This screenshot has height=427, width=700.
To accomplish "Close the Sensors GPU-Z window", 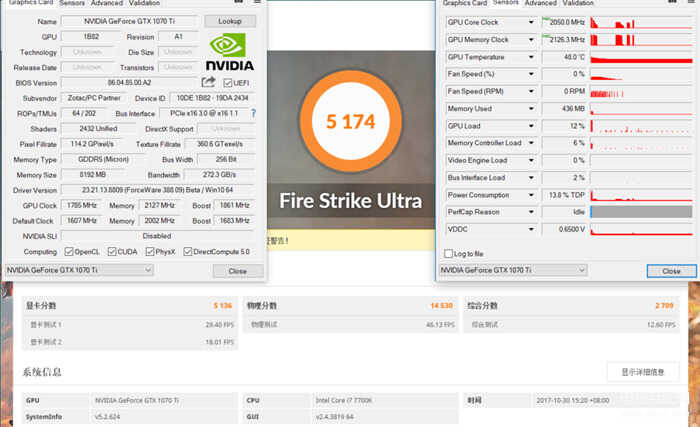I will pos(671,271).
